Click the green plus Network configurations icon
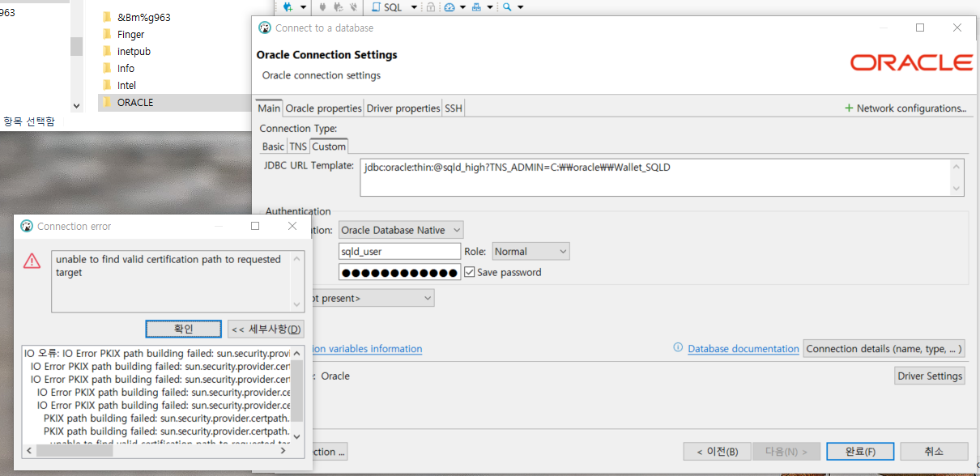980x476 pixels. [x=849, y=108]
